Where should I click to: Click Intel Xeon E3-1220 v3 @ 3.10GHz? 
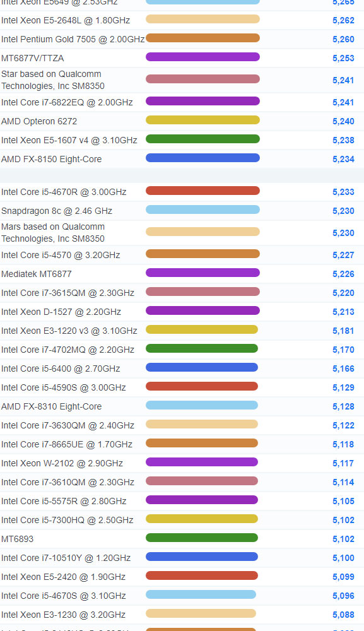click(69, 331)
